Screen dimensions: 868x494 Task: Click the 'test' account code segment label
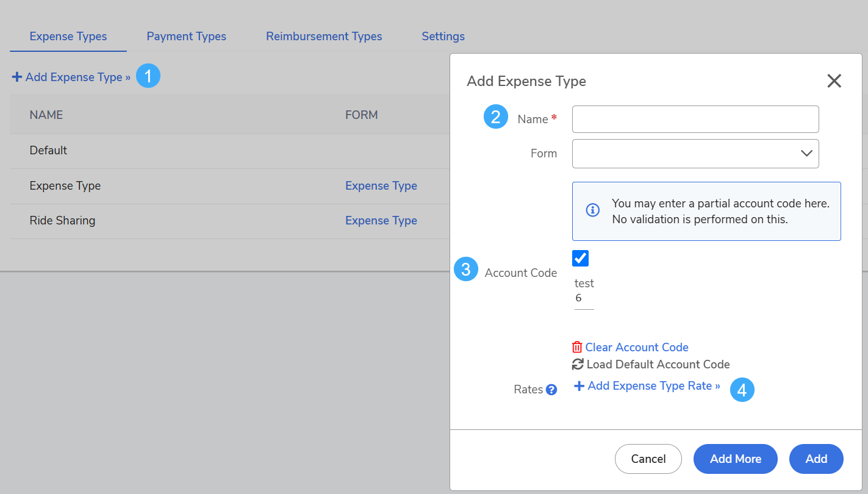tap(584, 284)
